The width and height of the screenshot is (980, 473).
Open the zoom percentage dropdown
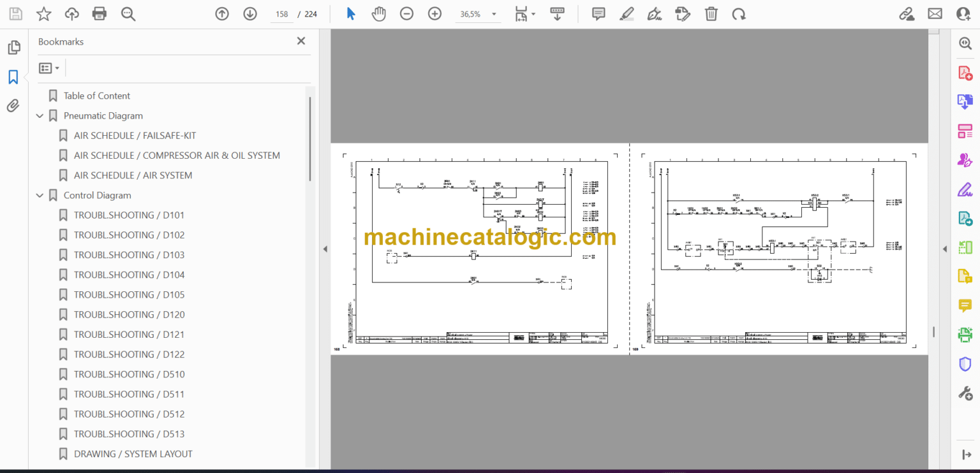click(x=493, y=13)
